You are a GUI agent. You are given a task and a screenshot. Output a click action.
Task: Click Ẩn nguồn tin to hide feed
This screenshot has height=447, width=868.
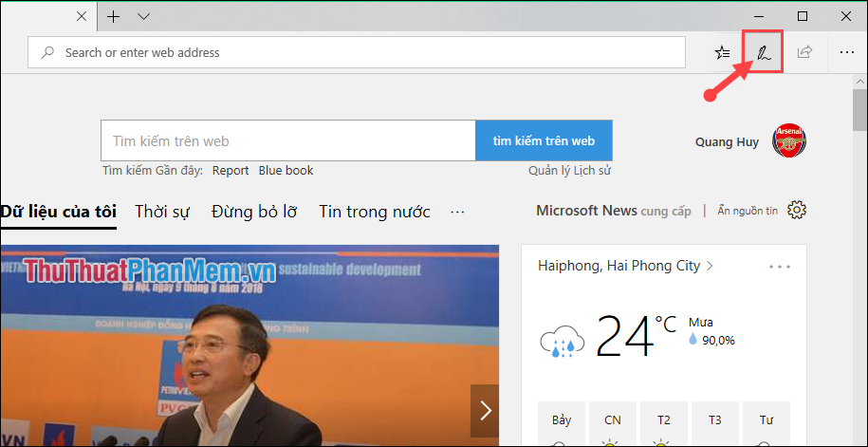748,211
